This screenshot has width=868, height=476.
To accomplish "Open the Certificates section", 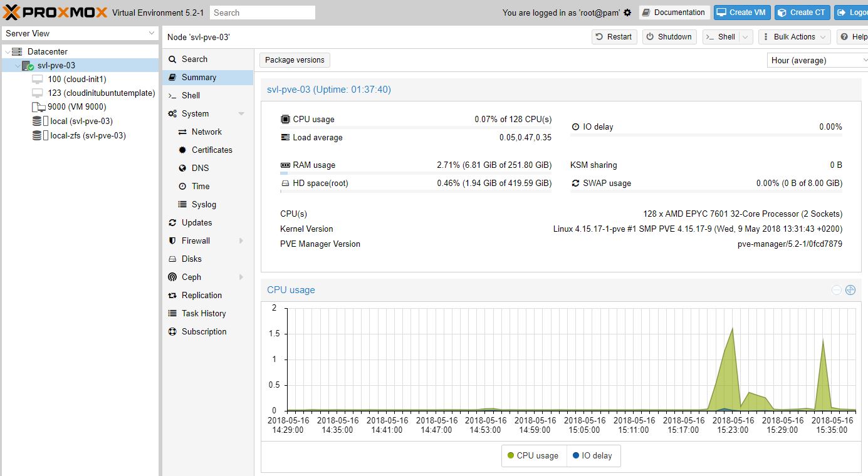I will [211, 150].
